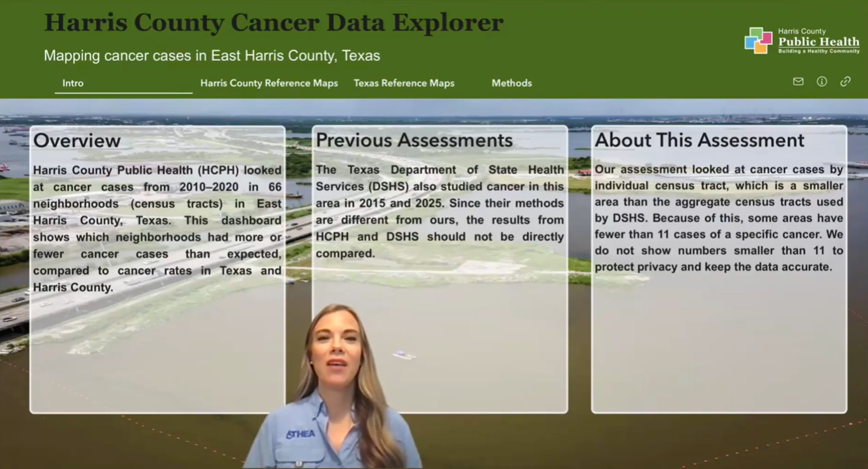Click the pink square in the HCPH logo

766,39
